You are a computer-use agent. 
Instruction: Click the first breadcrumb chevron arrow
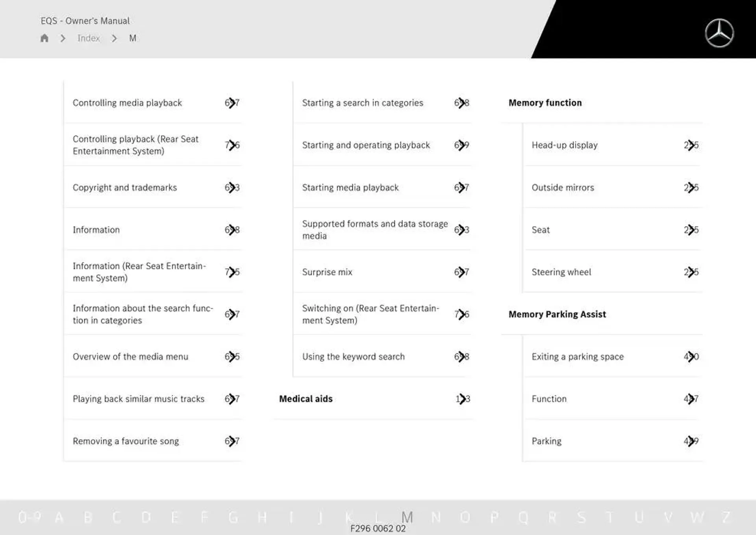[64, 38]
